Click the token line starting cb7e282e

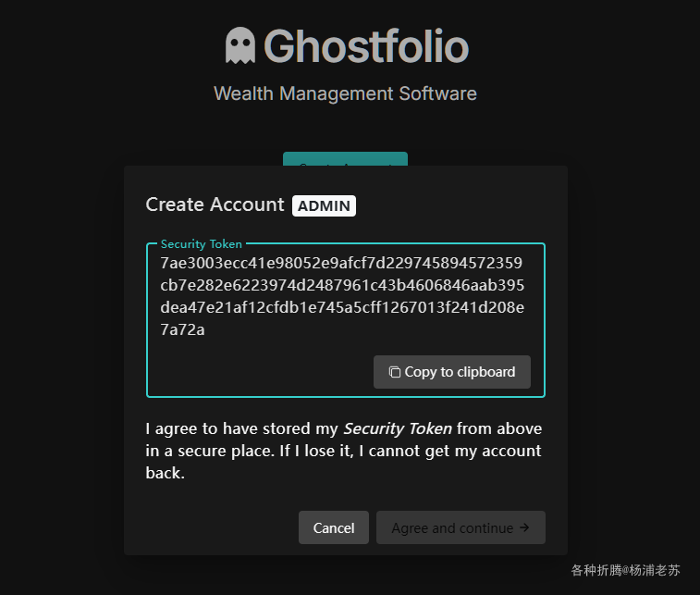[x=342, y=285]
